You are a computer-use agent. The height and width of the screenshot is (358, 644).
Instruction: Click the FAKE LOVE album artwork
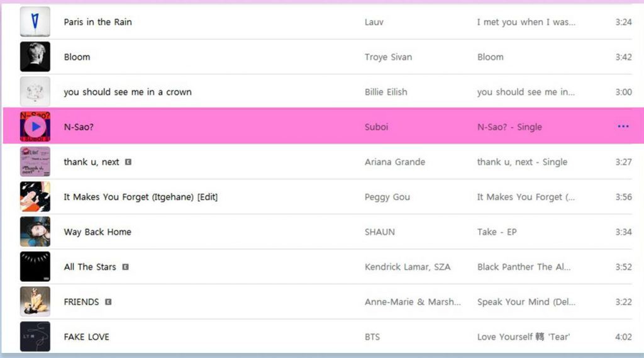[35, 337]
